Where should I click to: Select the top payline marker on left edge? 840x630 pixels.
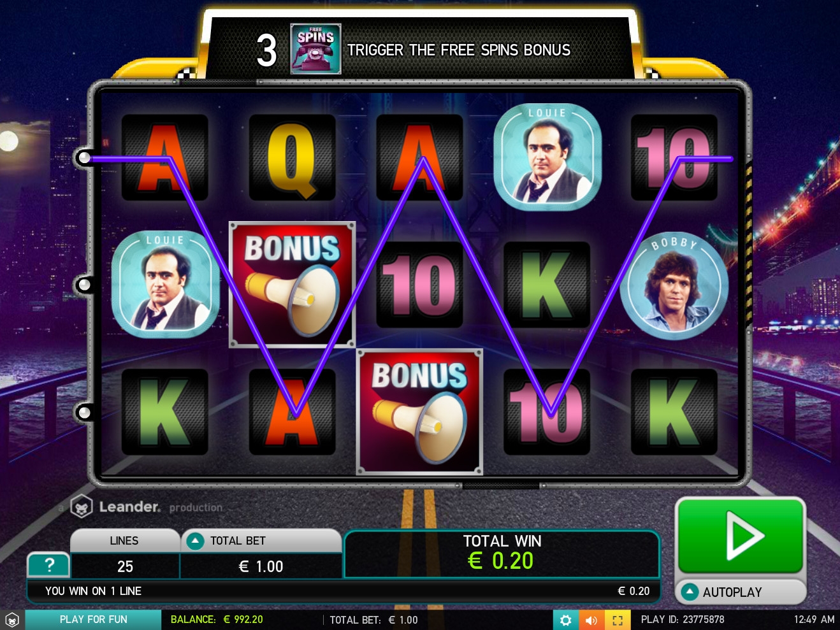tap(84, 157)
